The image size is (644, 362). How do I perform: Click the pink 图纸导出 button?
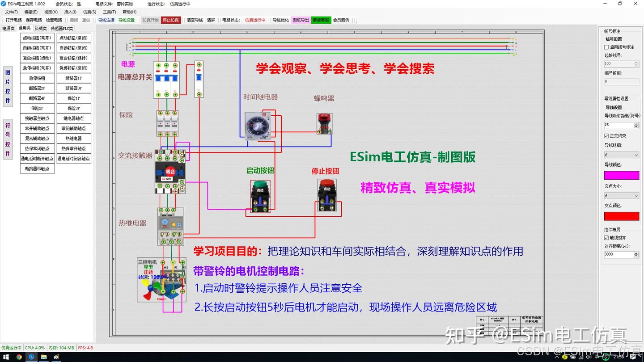tap(301, 20)
